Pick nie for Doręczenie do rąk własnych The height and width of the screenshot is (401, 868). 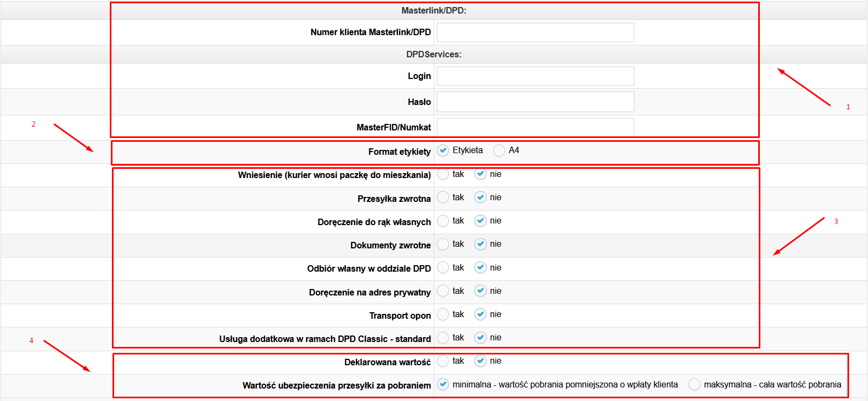coord(480,221)
